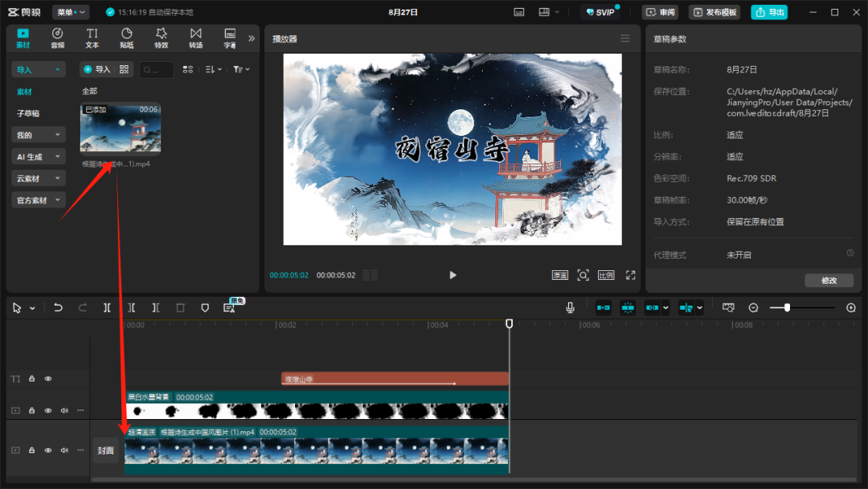Click the zoom out timeline magnifier icon
The height and width of the screenshot is (489, 868).
[753, 308]
